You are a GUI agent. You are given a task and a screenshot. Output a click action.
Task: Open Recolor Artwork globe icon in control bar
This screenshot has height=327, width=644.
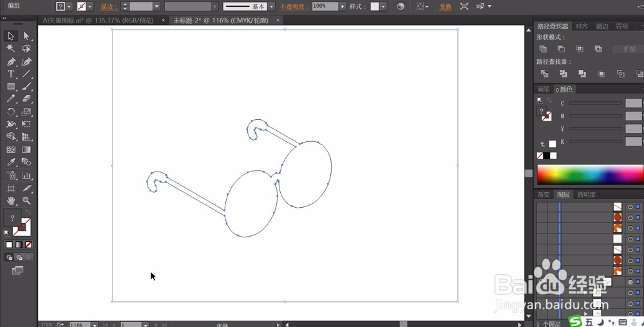click(x=401, y=6)
